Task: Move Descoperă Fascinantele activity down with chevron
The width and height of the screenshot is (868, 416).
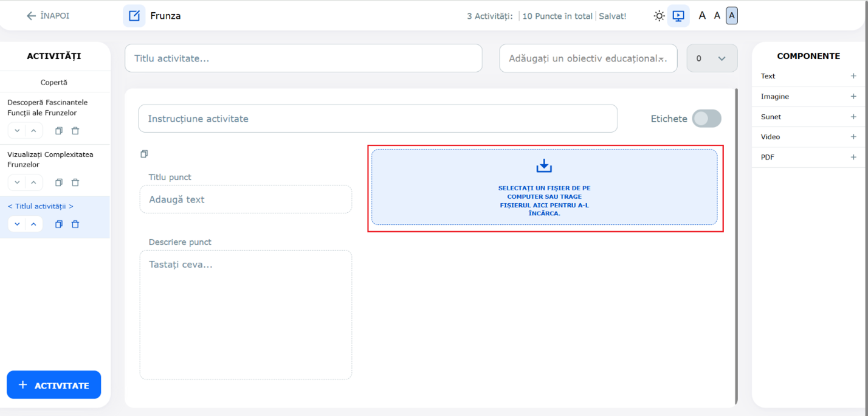Action: click(x=17, y=131)
